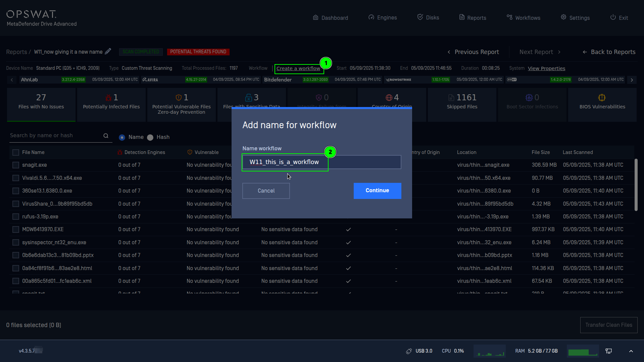Tick the select-all File Name checkbox
Screen dimensions: 644x362
[16, 152]
